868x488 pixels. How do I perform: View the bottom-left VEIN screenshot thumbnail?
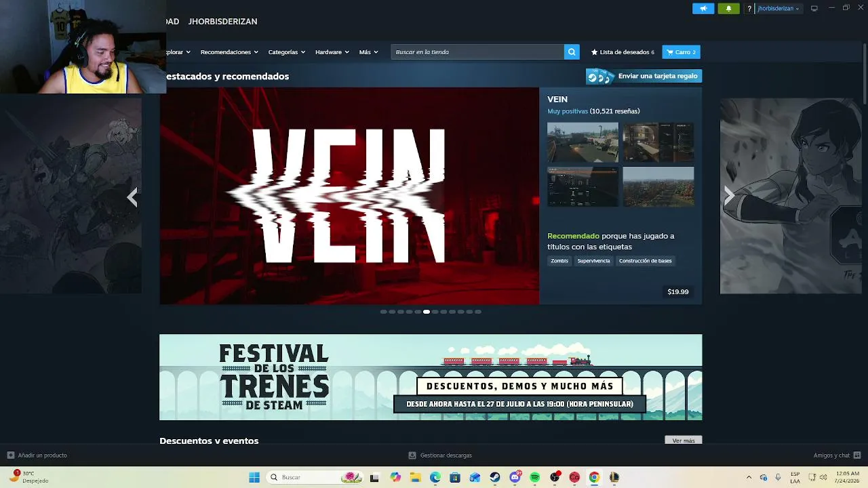coord(583,187)
